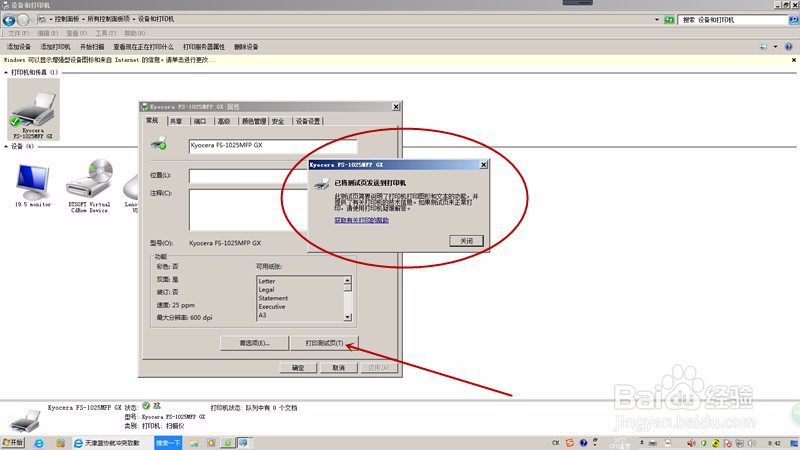Image resolution: width=800 pixels, height=450 pixels.
Task: Select the 19.5 monitor device icon
Action: pyautogui.click(x=33, y=185)
